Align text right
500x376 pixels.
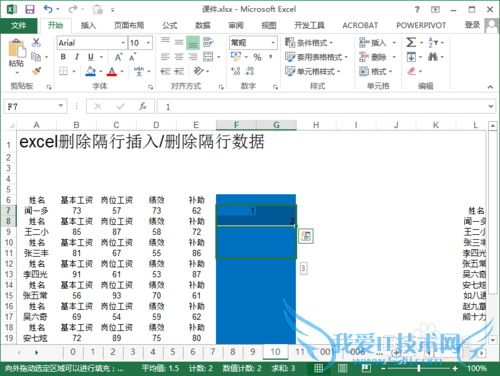pyautogui.click(x=193, y=57)
